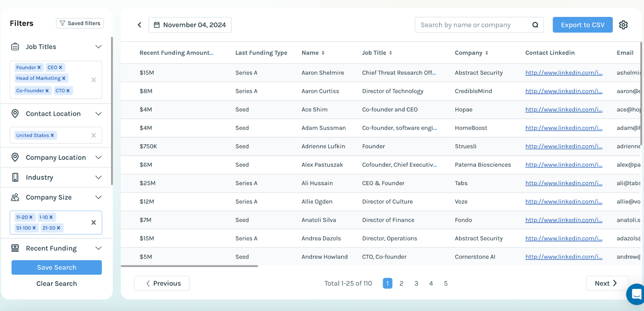Remove the Founder job title tag
This screenshot has width=644, height=311.
39,68
